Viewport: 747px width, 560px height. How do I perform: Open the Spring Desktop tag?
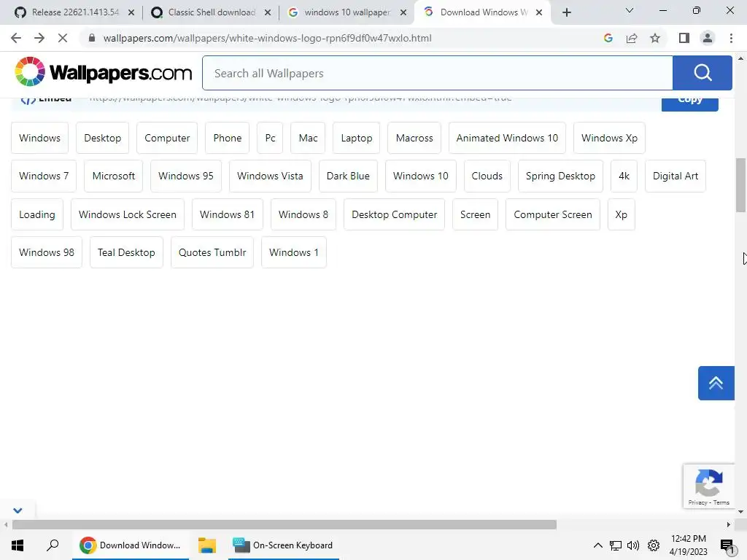coord(560,176)
